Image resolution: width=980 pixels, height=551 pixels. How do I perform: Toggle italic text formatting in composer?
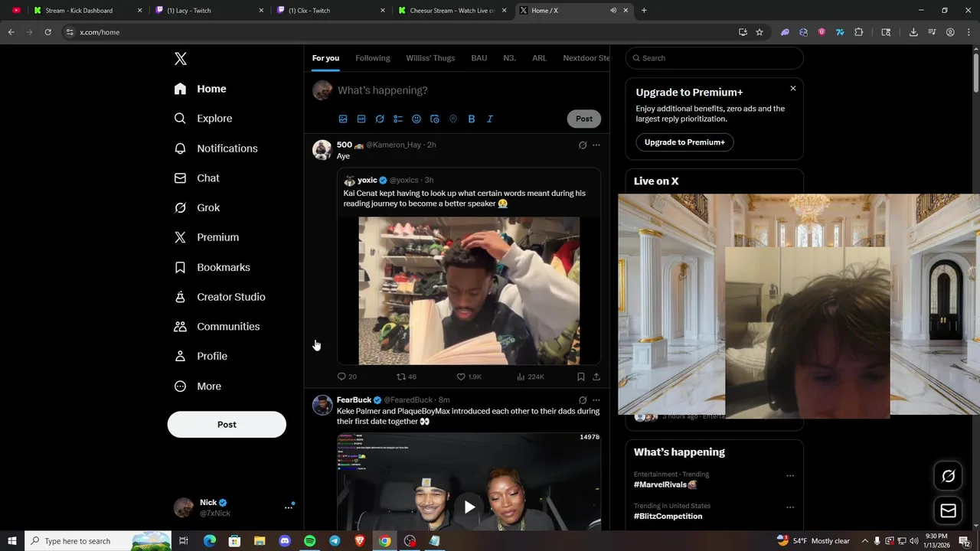pyautogui.click(x=490, y=119)
